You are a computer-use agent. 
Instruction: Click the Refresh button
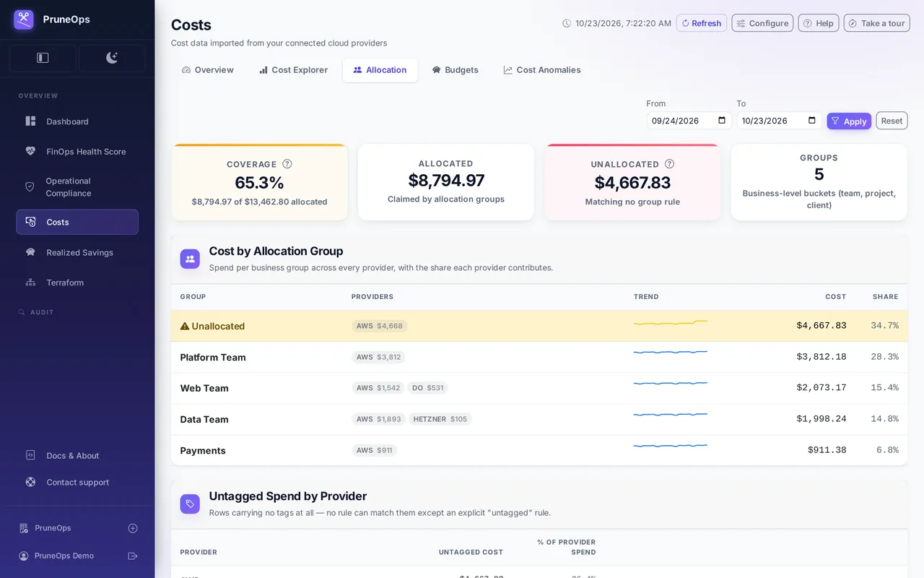pos(702,23)
